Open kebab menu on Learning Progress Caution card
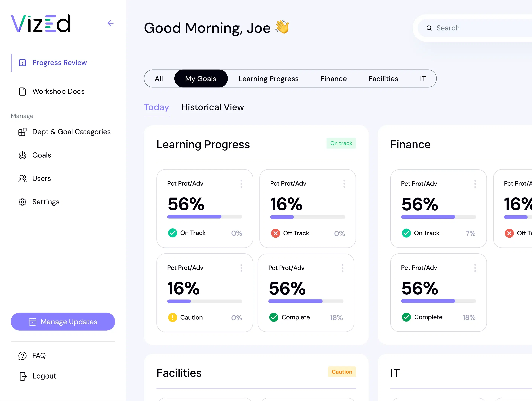This screenshot has height=401, width=532. [241, 268]
